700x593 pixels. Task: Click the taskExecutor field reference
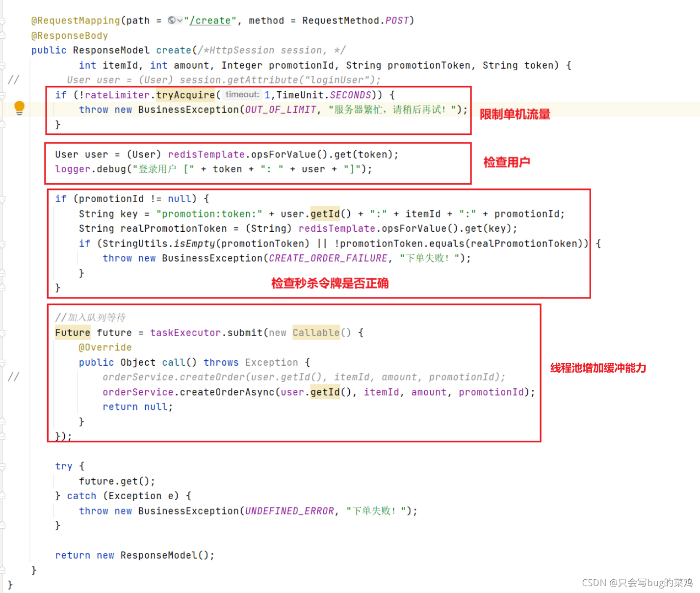tap(185, 333)
